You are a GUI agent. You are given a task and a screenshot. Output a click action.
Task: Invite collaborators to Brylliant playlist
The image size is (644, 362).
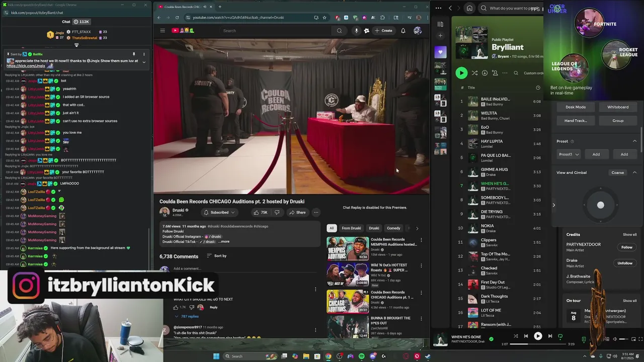pos(495,73)
